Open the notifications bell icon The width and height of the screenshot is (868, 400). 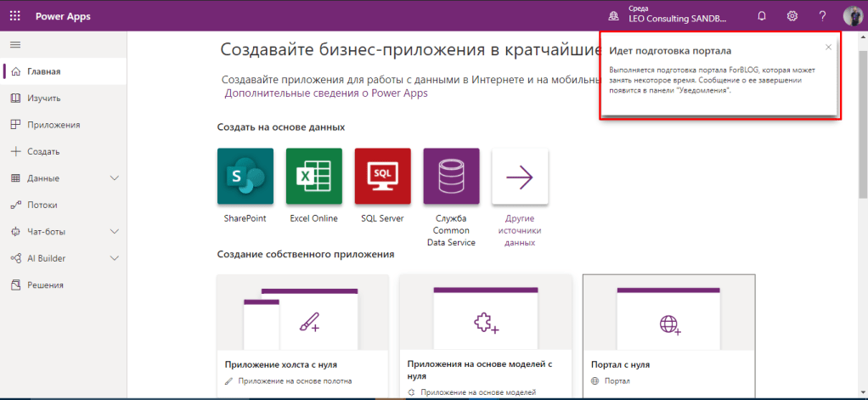tap(762, 16)
